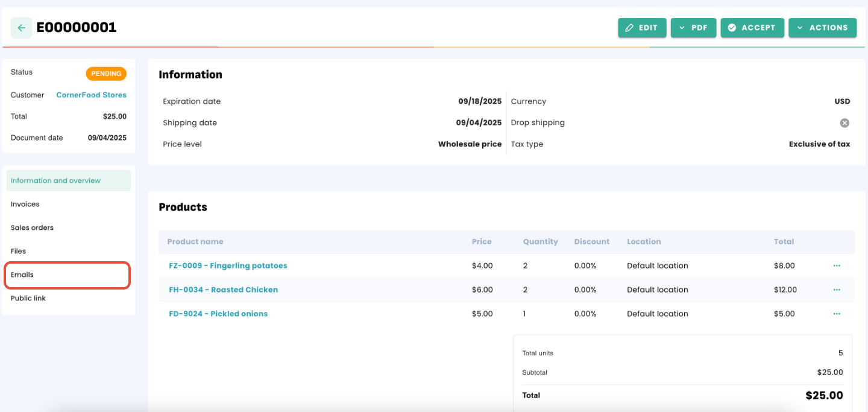
Task: Switch to the Files section
Action: pyautogui.click(x=19, y=252)
